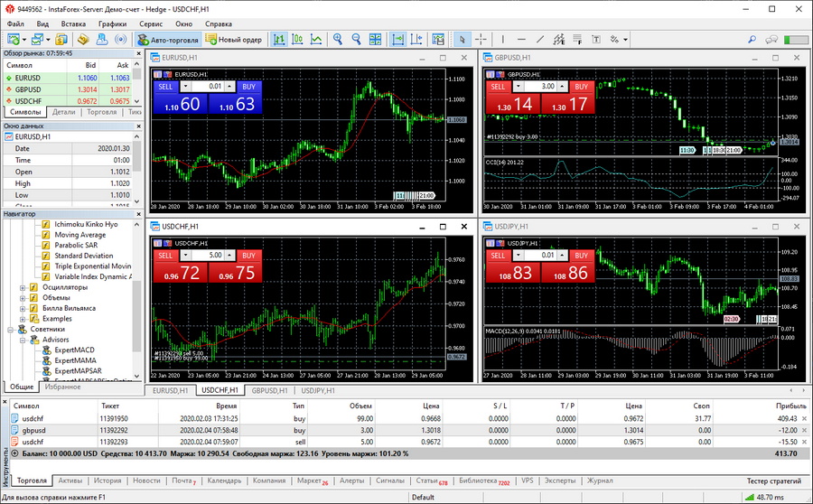Click the zoom out magnifier icon

[356, 40]
